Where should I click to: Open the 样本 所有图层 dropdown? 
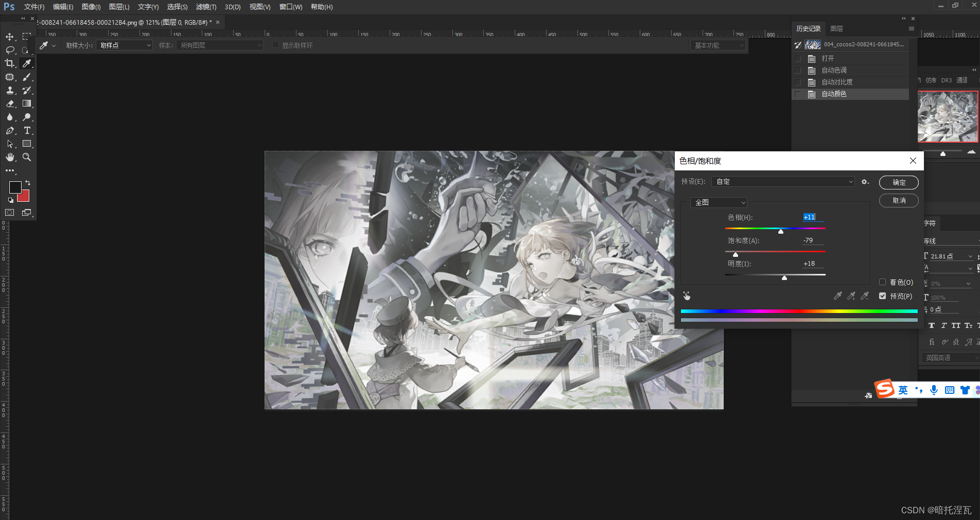[220, 45]
